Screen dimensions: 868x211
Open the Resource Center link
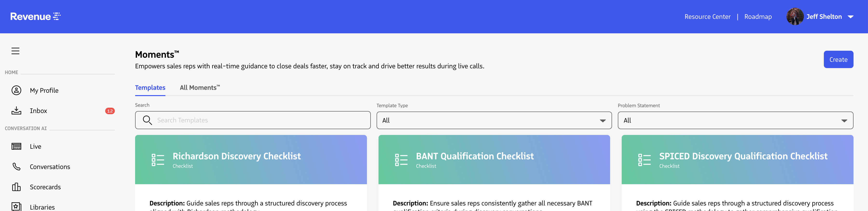tap(707, 16)
